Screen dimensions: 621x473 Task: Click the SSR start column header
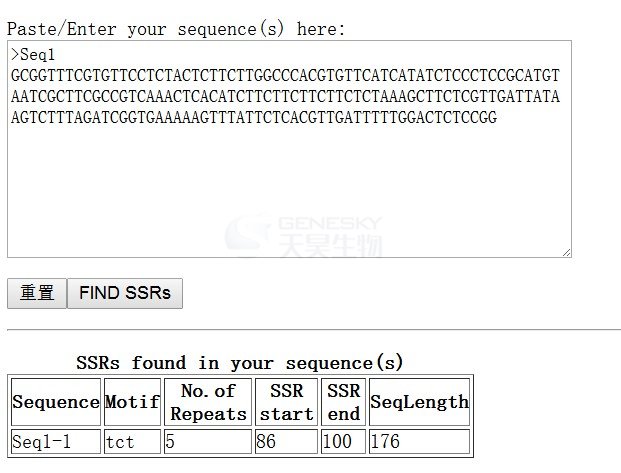(286, 402)
